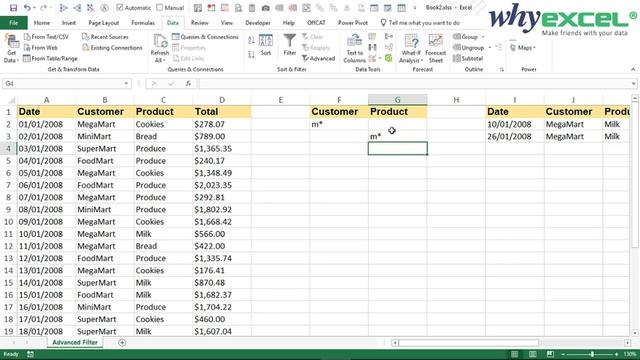640x360 pixels.
Task: Create a Forecast Sheet
Action: (x=436, y=49)
